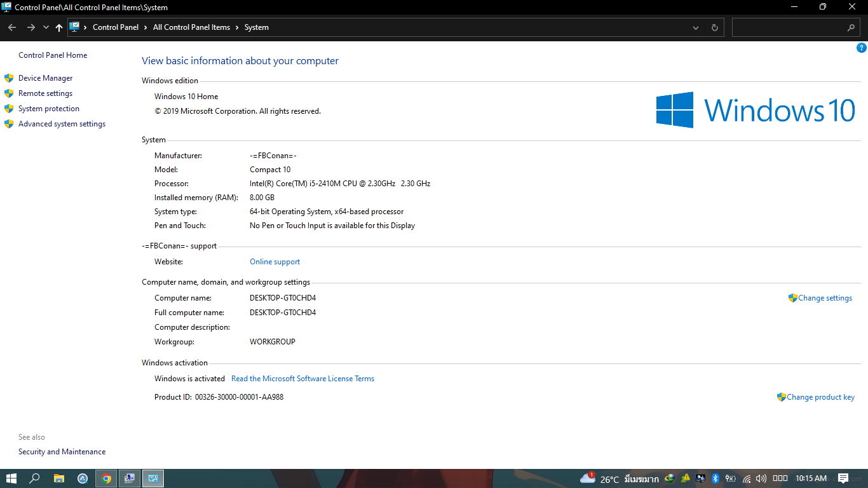Expand chevron after Control Panel breadcrumb
Viewport: 868px width, 488px height.
[146, 27]
